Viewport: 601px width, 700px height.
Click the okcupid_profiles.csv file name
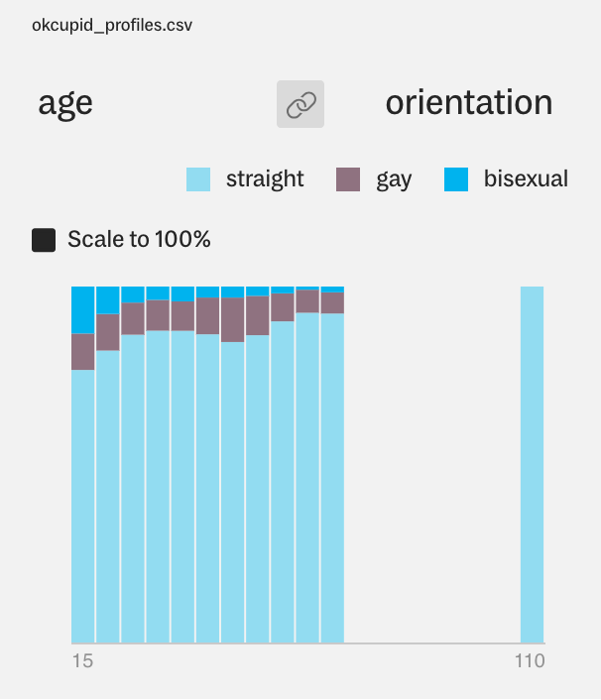tap(112, 25)
